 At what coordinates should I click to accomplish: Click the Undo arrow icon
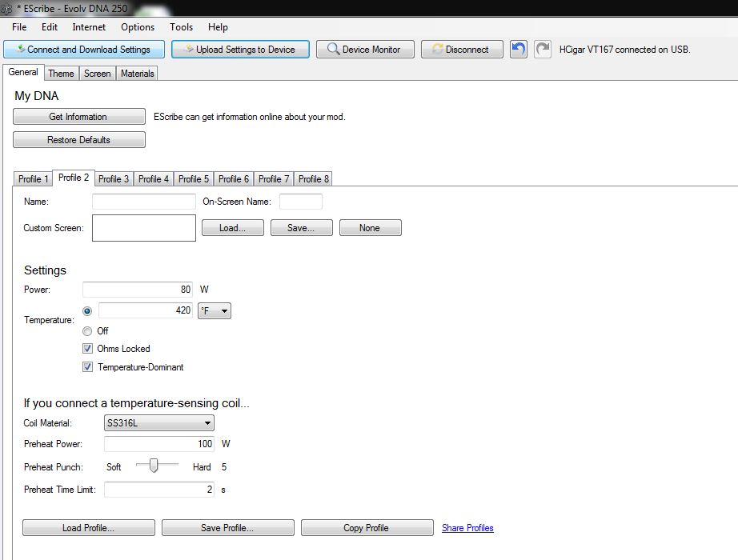point(519,50)
